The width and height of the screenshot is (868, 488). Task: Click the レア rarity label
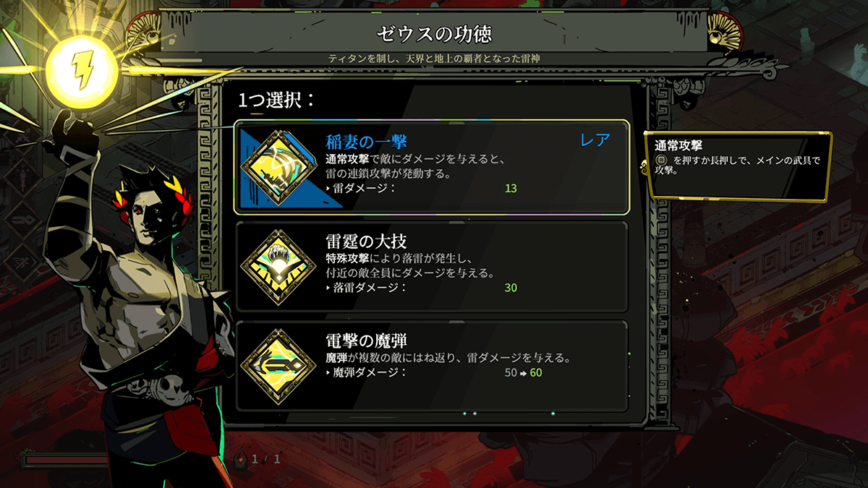pyautogui.click(x=596, y=140)
